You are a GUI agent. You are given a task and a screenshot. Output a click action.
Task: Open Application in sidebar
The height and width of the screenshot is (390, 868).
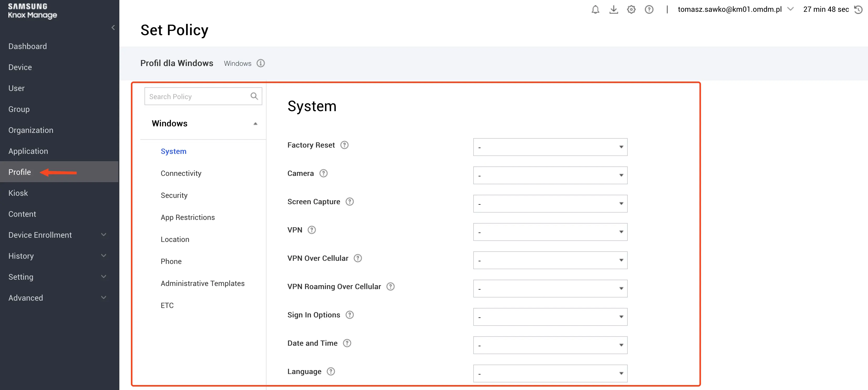28,151
